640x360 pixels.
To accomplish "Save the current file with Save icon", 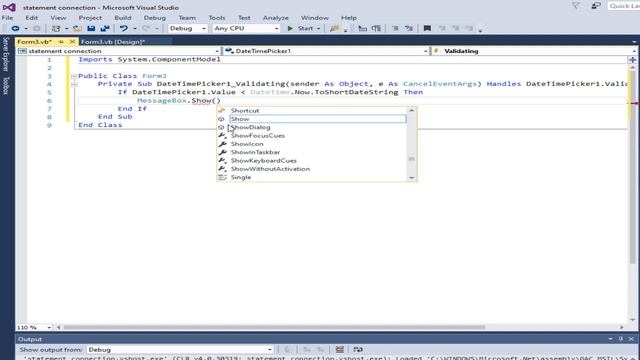I will point(91,29).
